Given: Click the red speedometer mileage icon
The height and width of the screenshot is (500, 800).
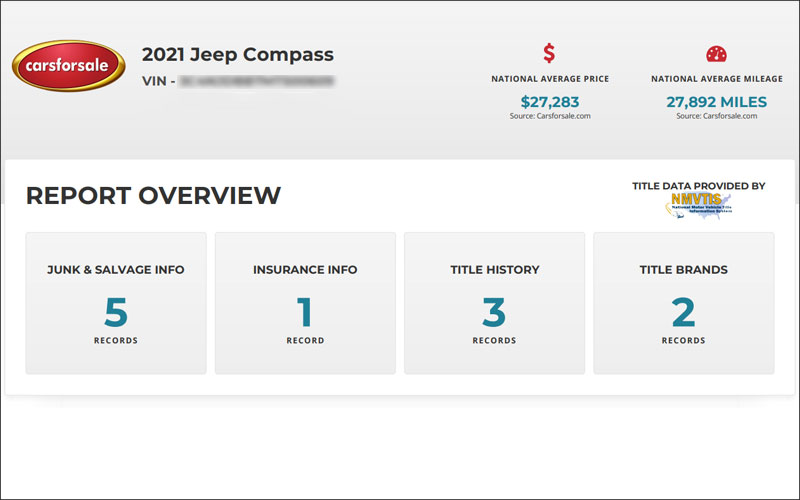Looking at the screenshot, I should 716,54.
